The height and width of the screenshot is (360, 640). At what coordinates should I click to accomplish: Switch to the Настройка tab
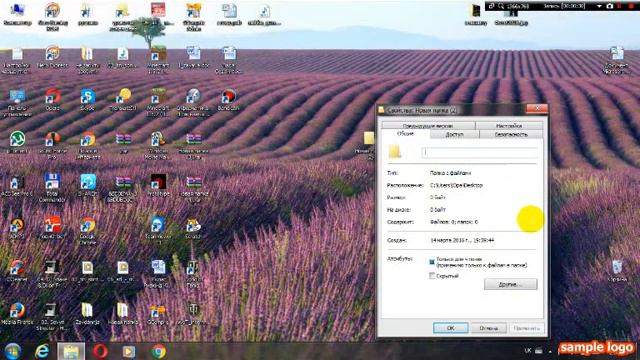click(509, 126)
